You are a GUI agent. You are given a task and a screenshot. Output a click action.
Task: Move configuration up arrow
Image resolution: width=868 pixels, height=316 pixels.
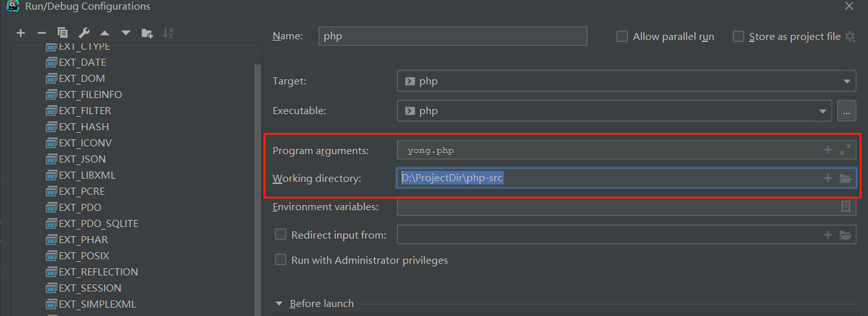(105, 33)
